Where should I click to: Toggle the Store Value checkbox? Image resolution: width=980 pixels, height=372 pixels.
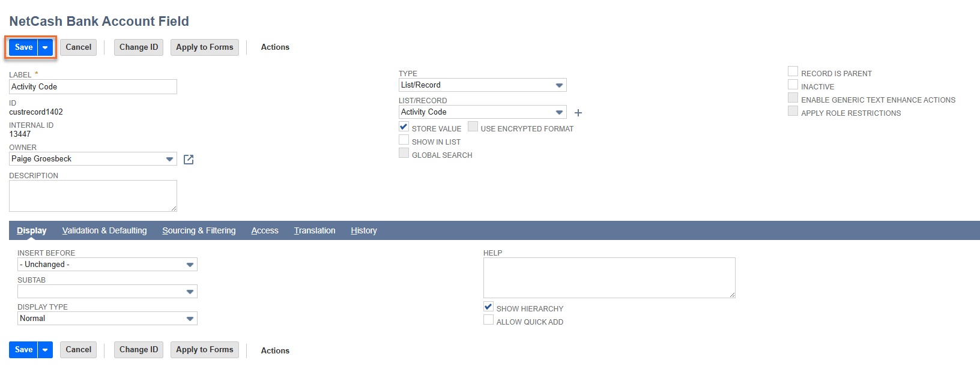(404, 127)
